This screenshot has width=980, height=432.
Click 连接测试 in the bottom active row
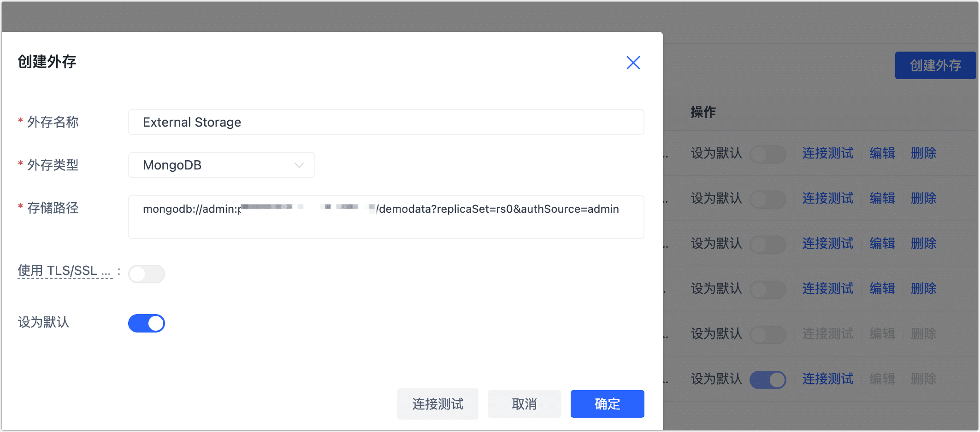pyautogui.click(x=827, y=379)
